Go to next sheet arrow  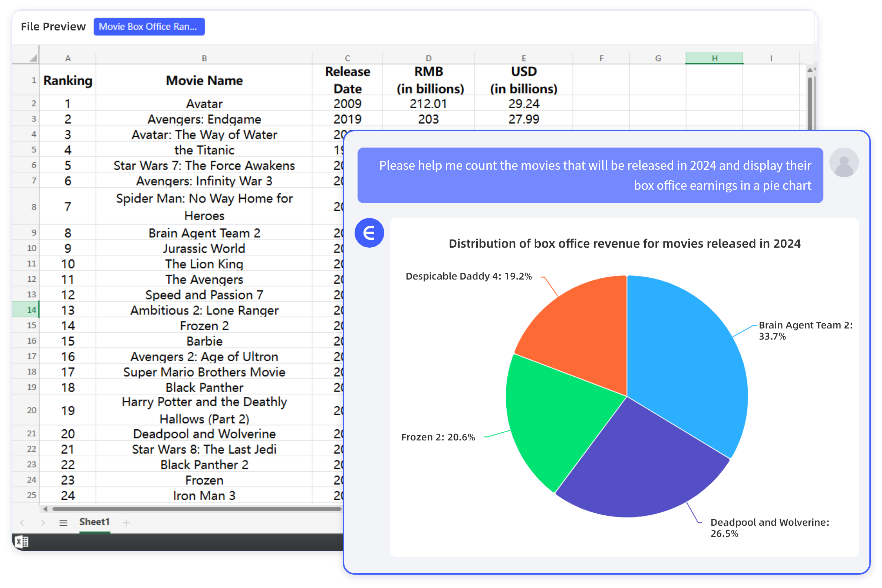pos(43,522)
